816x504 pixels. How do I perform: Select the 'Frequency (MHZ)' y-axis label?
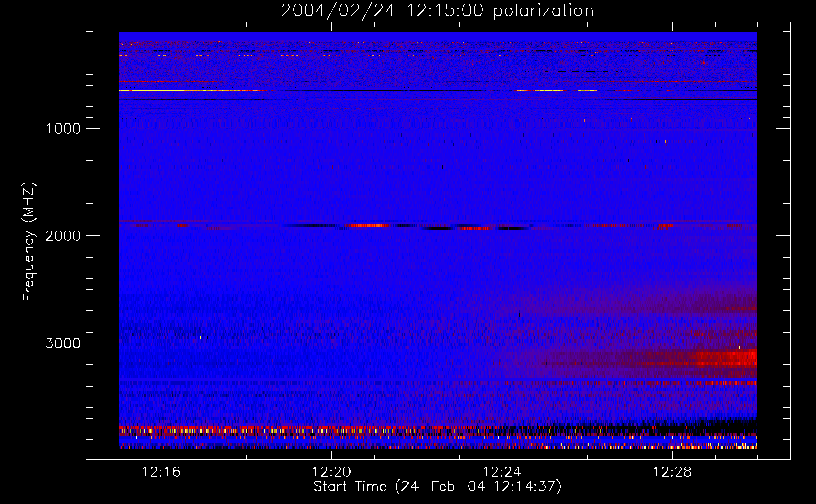29,242
